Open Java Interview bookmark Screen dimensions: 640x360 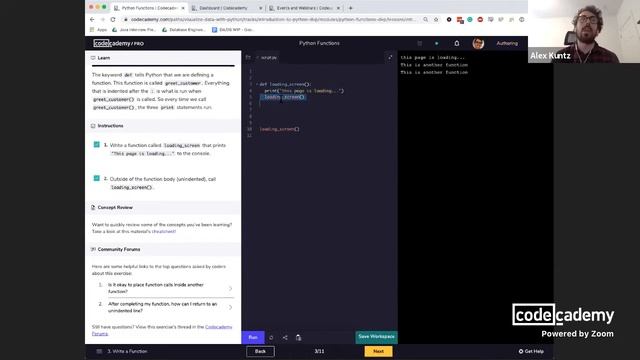[134, 30]
